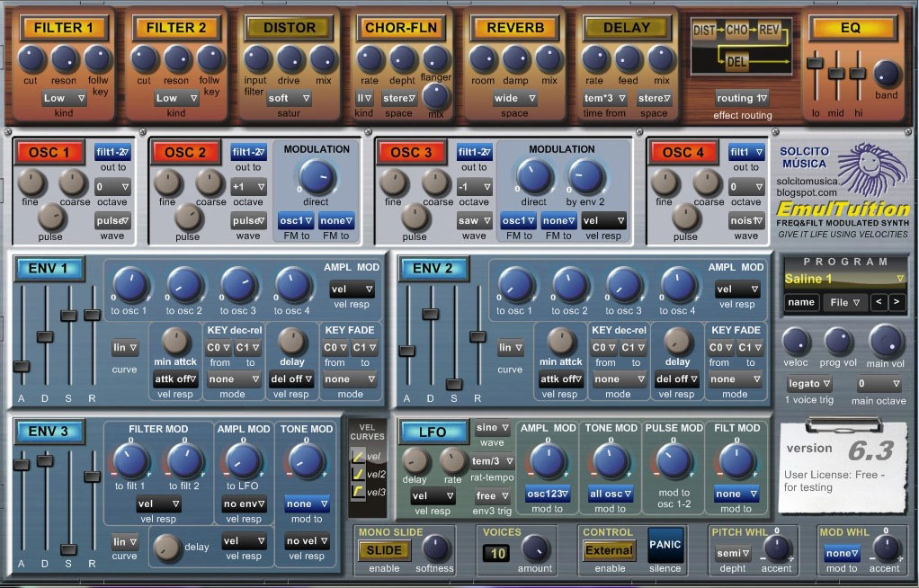Image resolution: width=919 pixels, height=588 pixels.
Task: Select the vel2 velocity curve icon
Action: [x=358, y=474]
